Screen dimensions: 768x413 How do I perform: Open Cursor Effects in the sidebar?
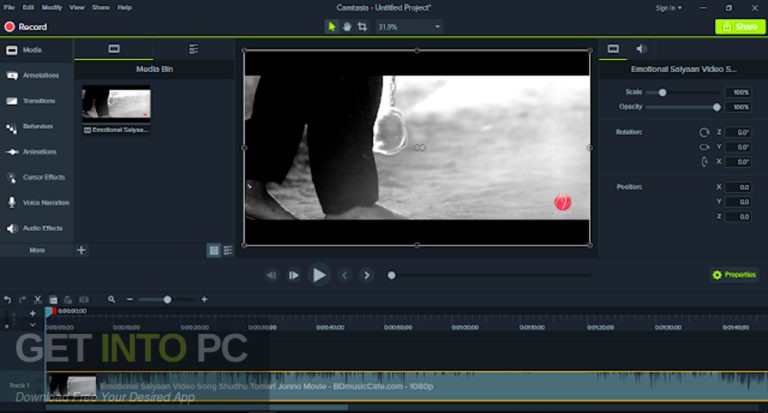(37, 177)
